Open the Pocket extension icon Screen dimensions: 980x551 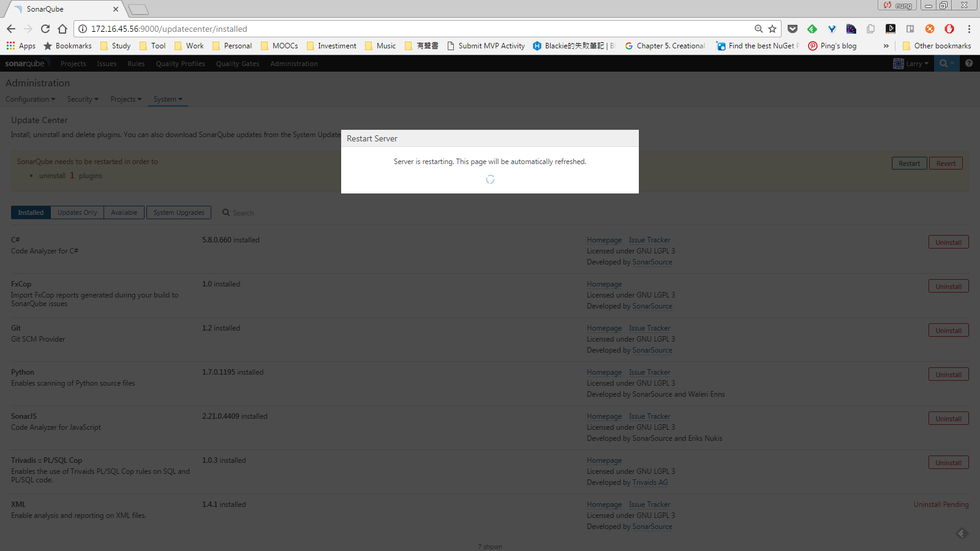pyautogui.click(x=793, y=29)
